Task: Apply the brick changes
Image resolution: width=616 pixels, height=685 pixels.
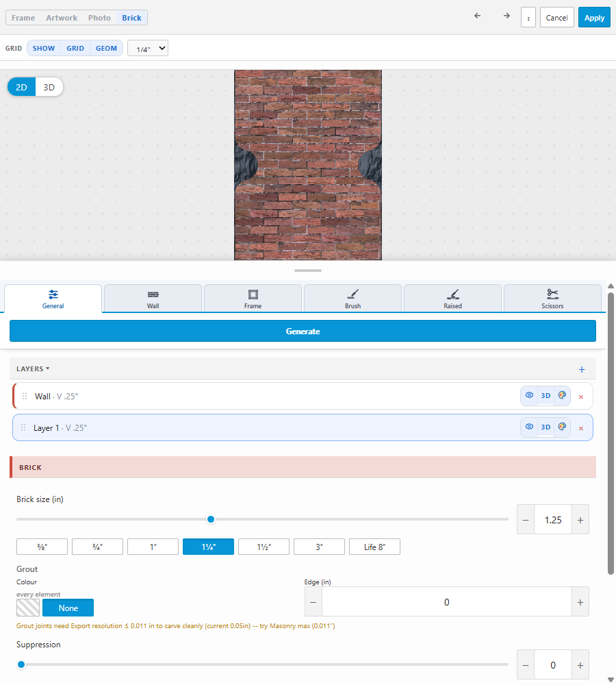Action: pos(594,18)
